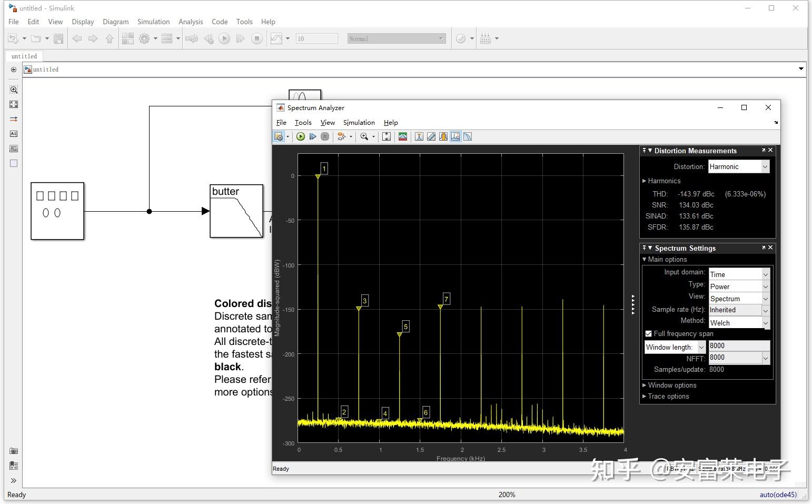This screenshot has height=504, width=812.
Task: Click the back navigation arrow in Simulink
Action: click(x=77, y=38)
